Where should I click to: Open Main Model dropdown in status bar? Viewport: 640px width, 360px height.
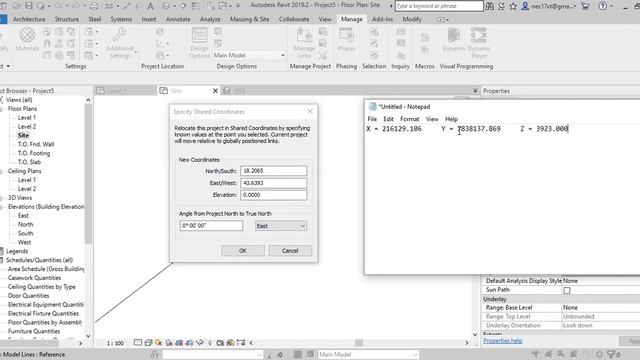point(369,354)
